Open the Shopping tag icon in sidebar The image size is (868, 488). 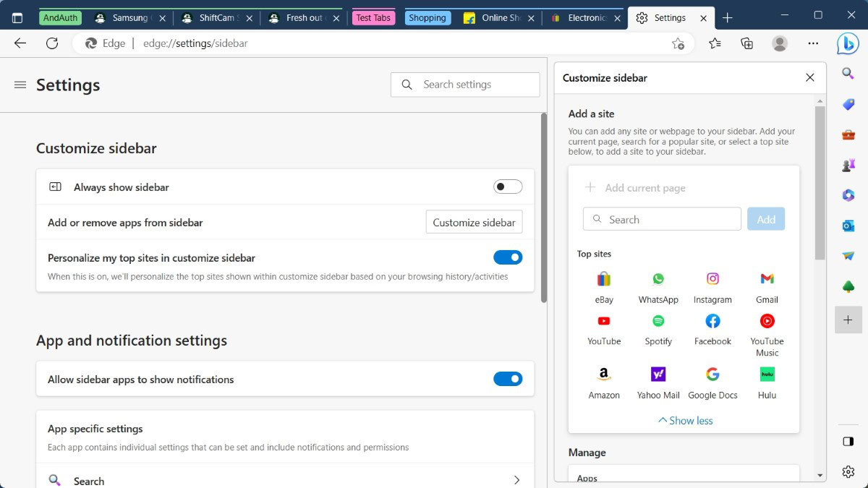(848, 105)
